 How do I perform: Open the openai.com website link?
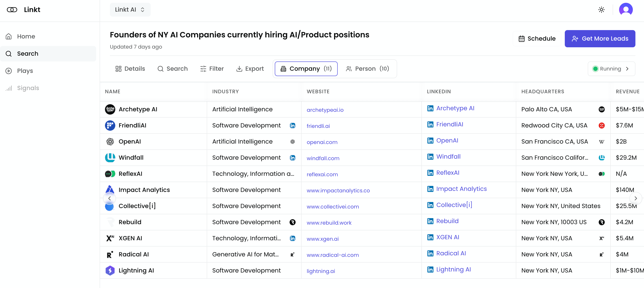(322, 142)
